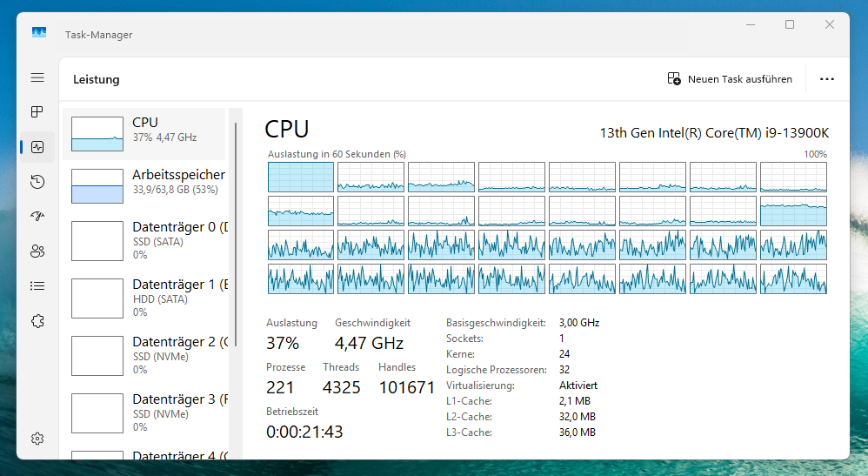Click Neuen Task ausführen button
868x476 pixels.
click(730, 78)
